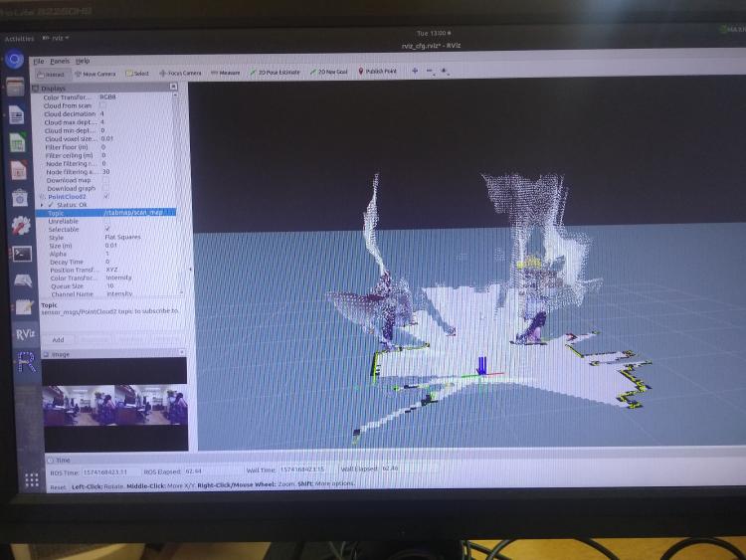The width and height of the screenshot is (746, 560).
Task: Click the Publish Point tool
Action: [379, 72]
